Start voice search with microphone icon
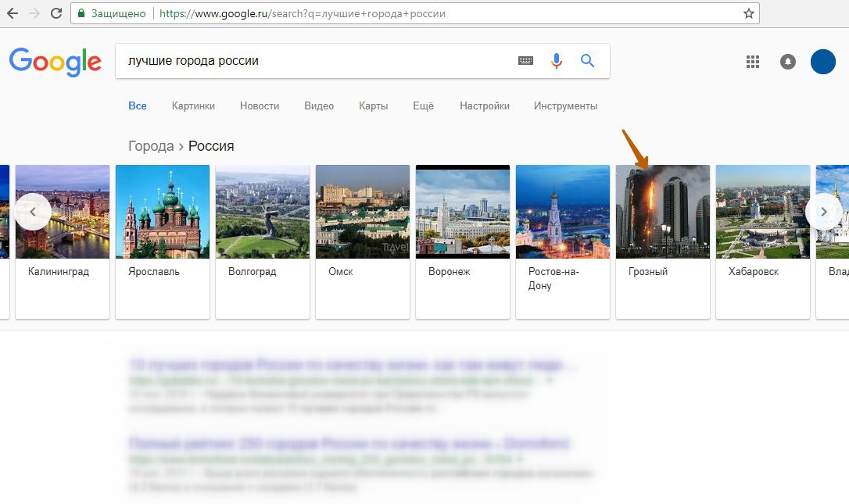The height and width of the screenshot is (504, 849). point(556,61)
